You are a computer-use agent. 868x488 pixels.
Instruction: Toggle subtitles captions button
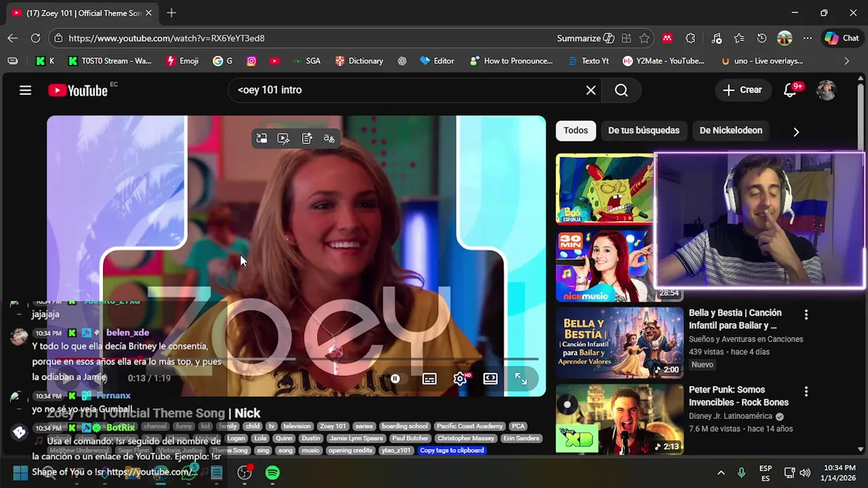[x=429, y=379]
